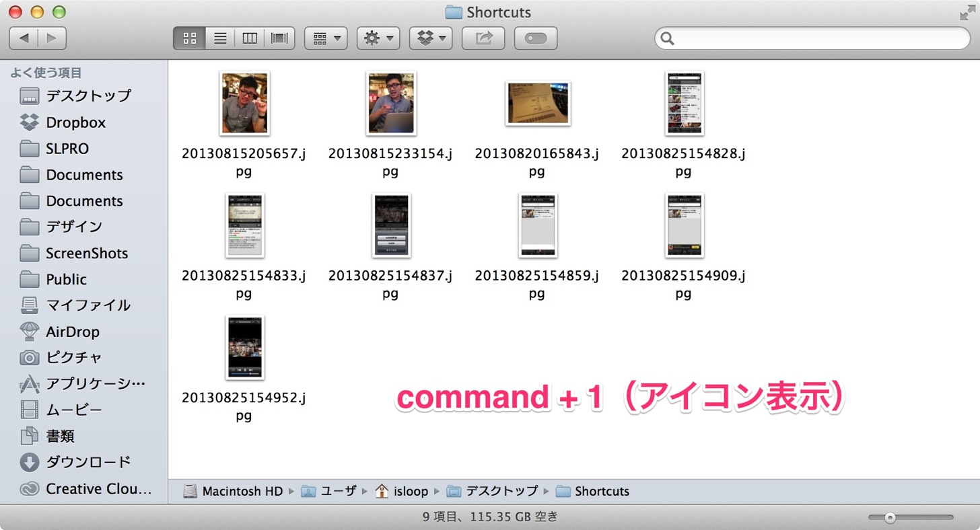Screen dimensions: 980x530
Task: Click the file name 20130825154952.jpg
Action: coord(244,406)
